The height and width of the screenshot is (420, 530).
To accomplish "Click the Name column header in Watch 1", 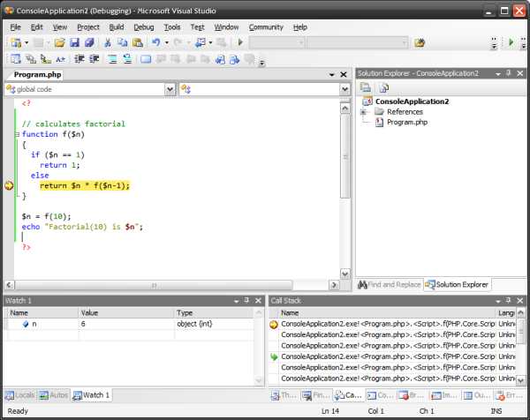I will (x=43, y=313).
